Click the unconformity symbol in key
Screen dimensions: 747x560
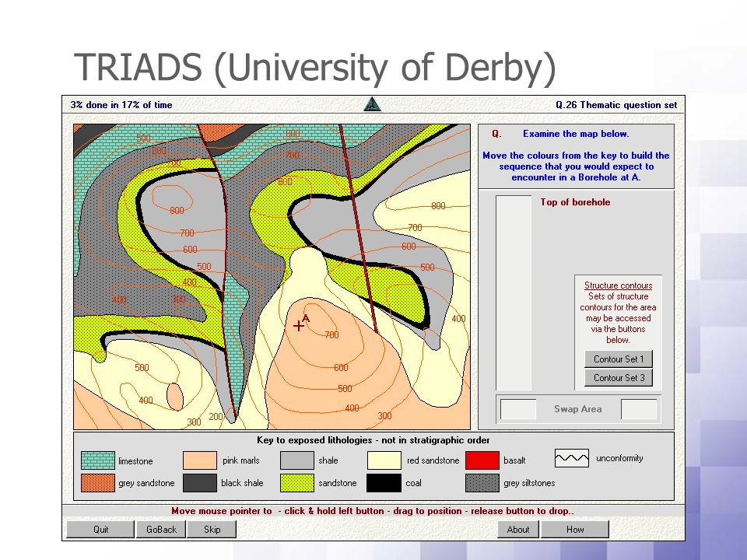tap(572, 458)
